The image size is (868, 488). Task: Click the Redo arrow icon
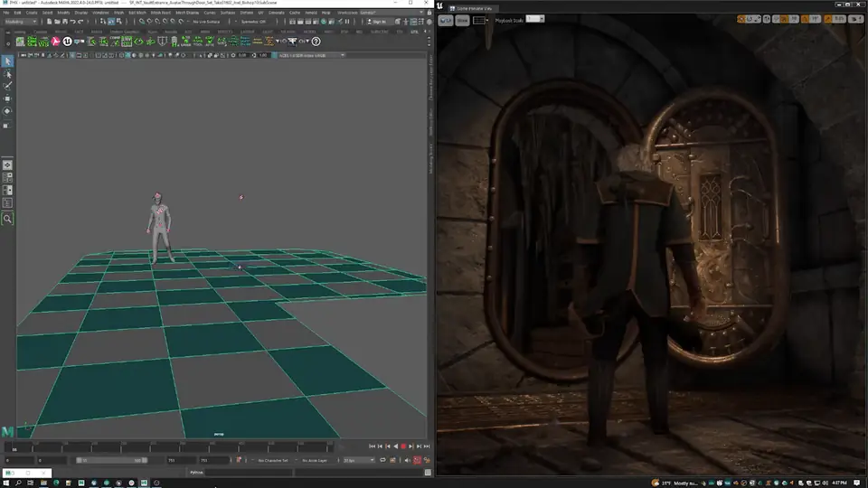coord(80,22)
